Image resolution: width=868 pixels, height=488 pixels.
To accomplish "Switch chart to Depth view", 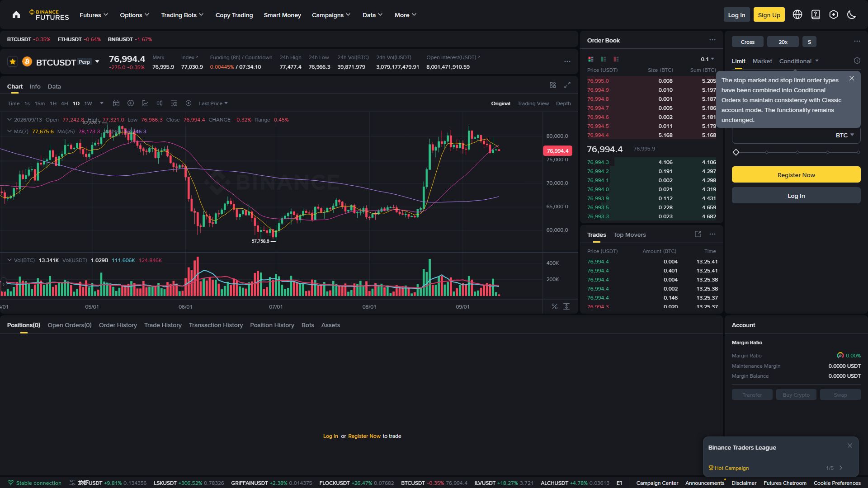I will (x=563, y=103).
